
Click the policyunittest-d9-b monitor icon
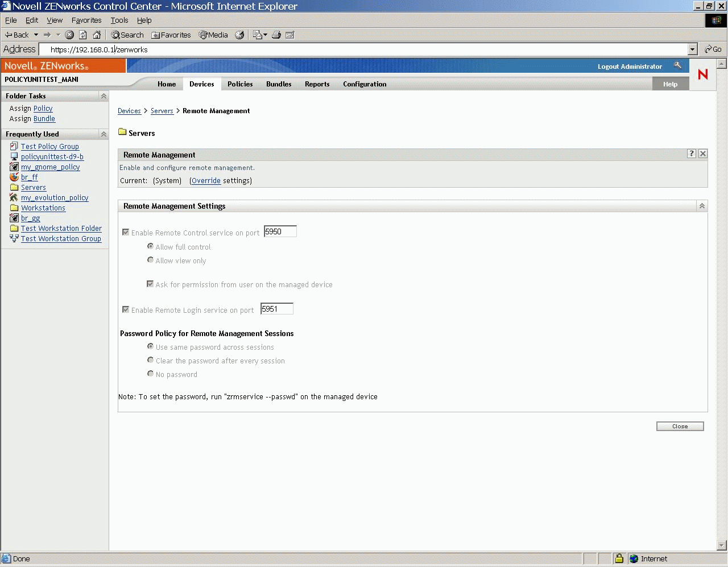14,156
